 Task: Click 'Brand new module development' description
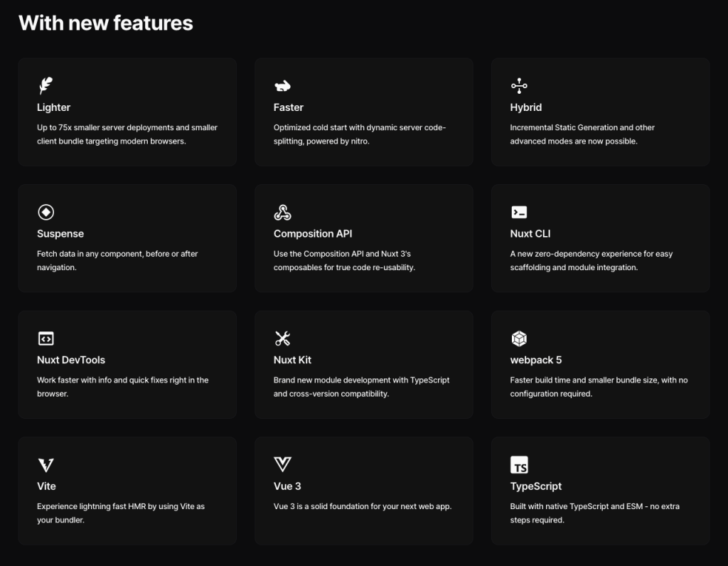tap(361, 387)
